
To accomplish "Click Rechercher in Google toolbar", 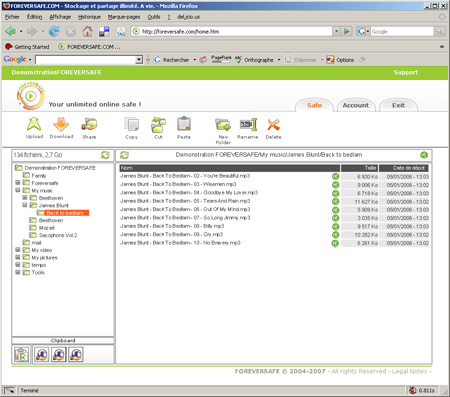I will 172,60.
